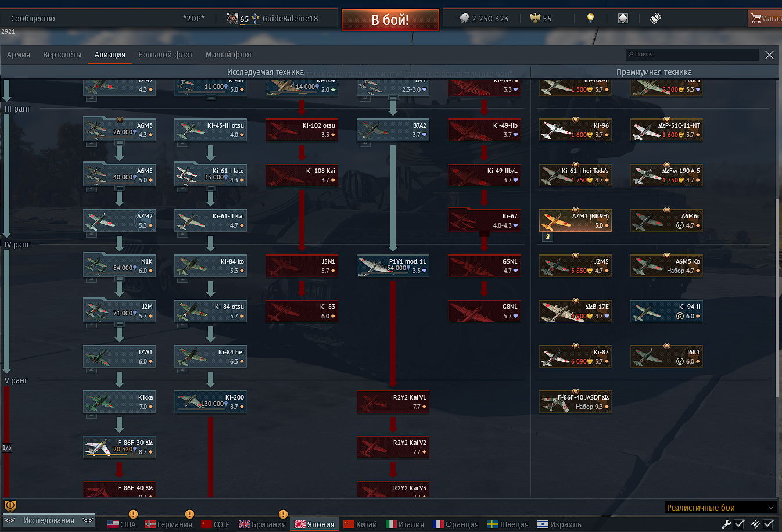The image size is (782, 532).
Task: Open the premium A7M1 (NK9H) card
Action: [575, 220]
